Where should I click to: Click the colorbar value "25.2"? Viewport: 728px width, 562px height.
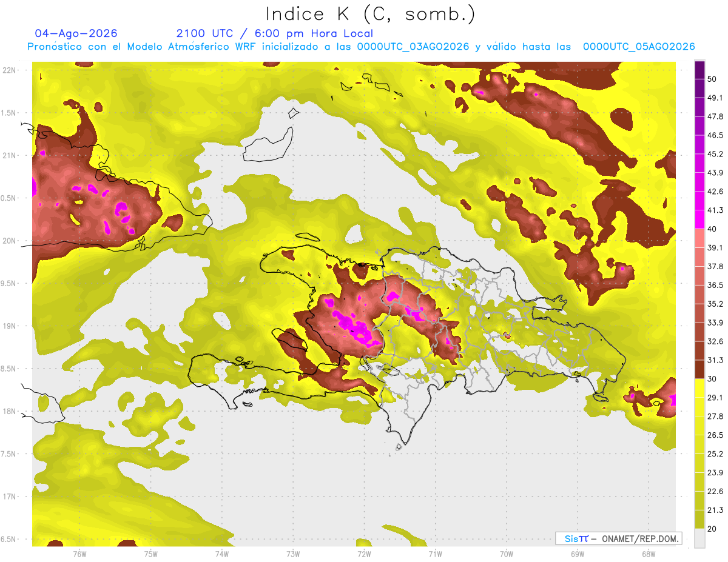tap(715, 453)
